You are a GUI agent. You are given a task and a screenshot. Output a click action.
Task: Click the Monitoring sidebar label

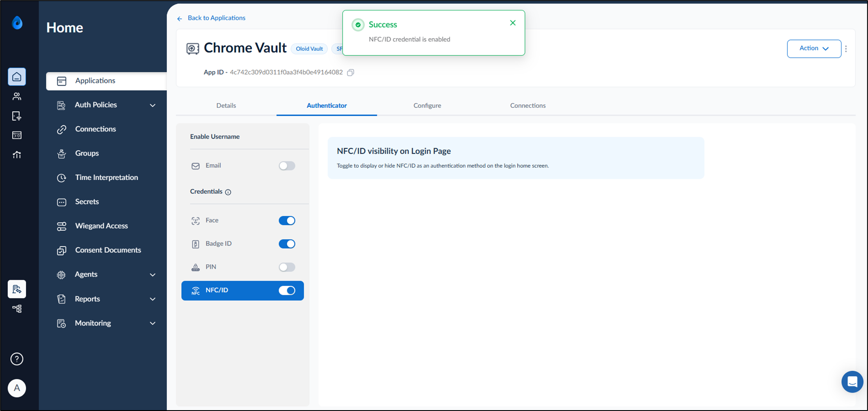pyautogui.click(x=93, y=323)
